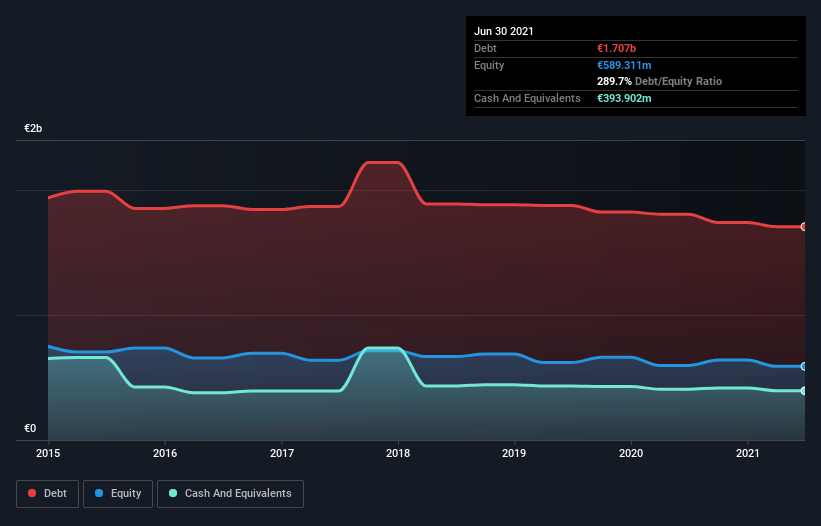Click the blue Equity legend dot
821x526 pixels.
pos(99,493)
